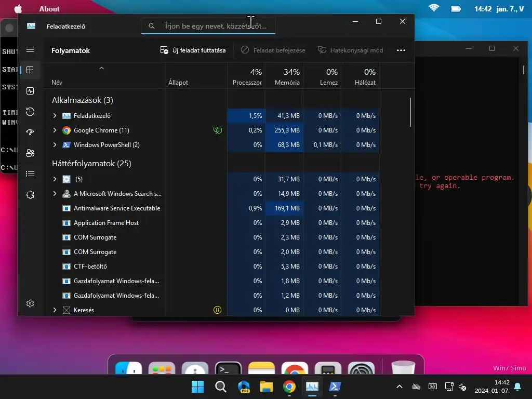The width and height of the screenshot is (532, 399).
Task: Expand the Google Chrome (11) process group
Action: click(55, 130)
